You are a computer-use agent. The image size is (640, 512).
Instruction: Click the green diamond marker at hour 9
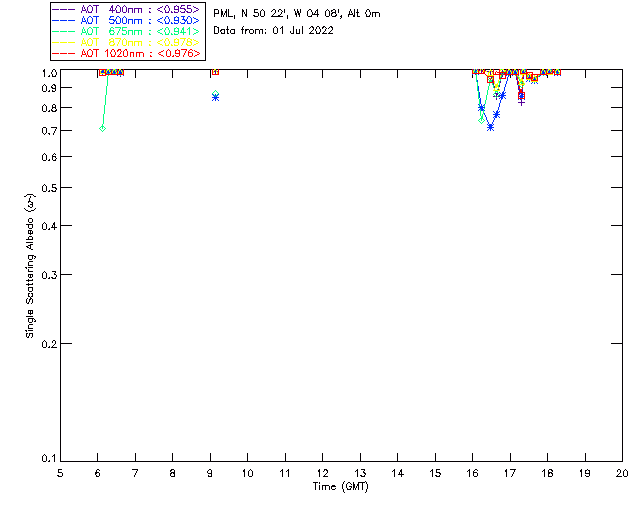click(x=216, y=94)
